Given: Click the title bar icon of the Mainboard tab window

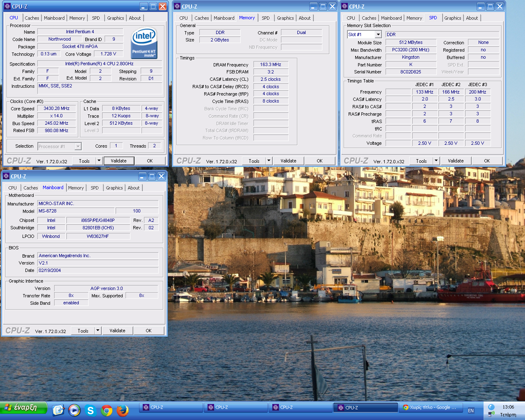Looking at the screenshot, I should tap(6, 176).
